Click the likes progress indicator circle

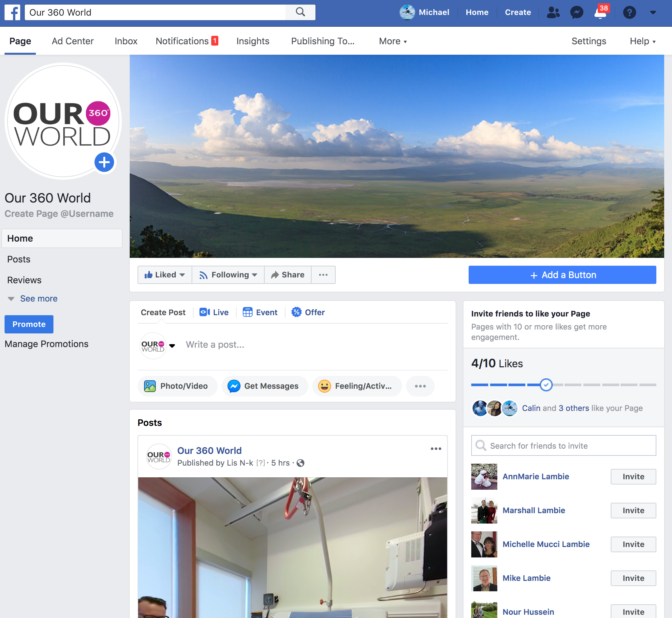(546, 385)
